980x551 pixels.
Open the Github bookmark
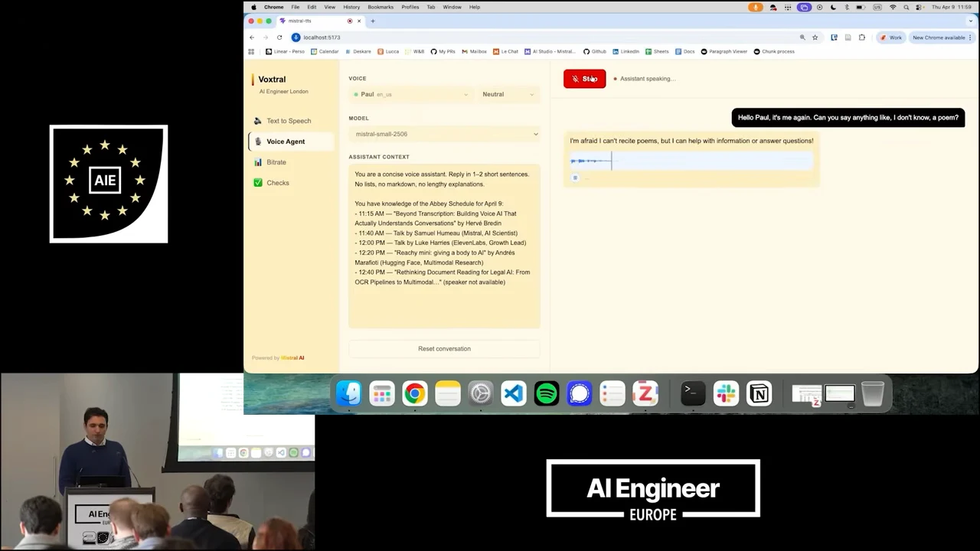tap(595, 51)
